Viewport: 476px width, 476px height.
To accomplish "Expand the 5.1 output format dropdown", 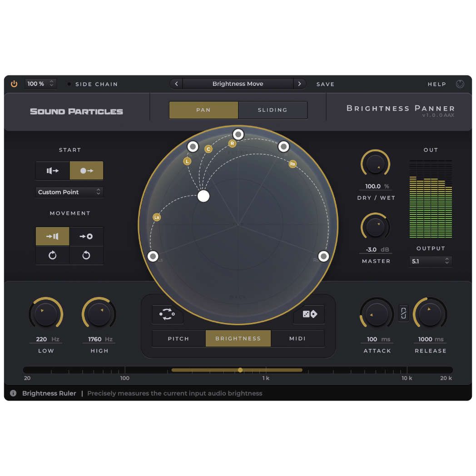I will coord(430,261).
